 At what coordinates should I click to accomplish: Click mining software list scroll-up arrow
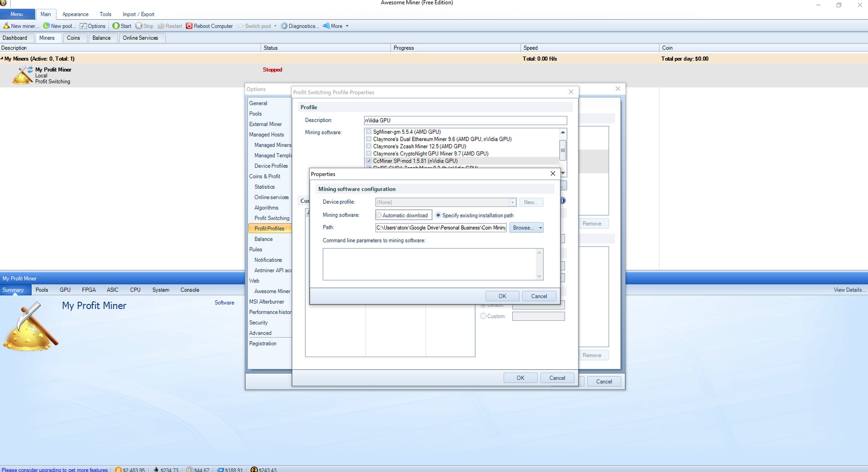pos(563,133)
